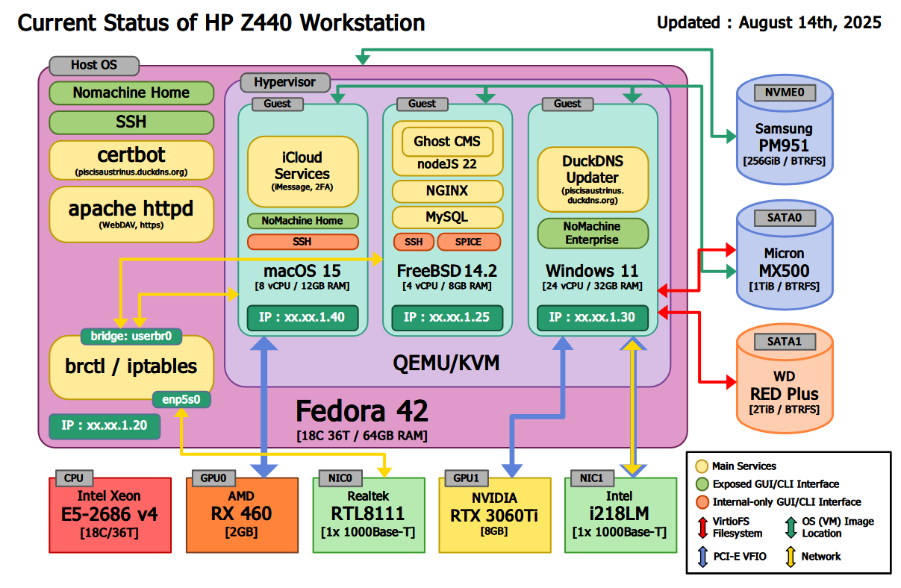Viewport: 901px width, 588px height.
Task: Click the yellow Network arrow legend icon
Action: [791, 556]
